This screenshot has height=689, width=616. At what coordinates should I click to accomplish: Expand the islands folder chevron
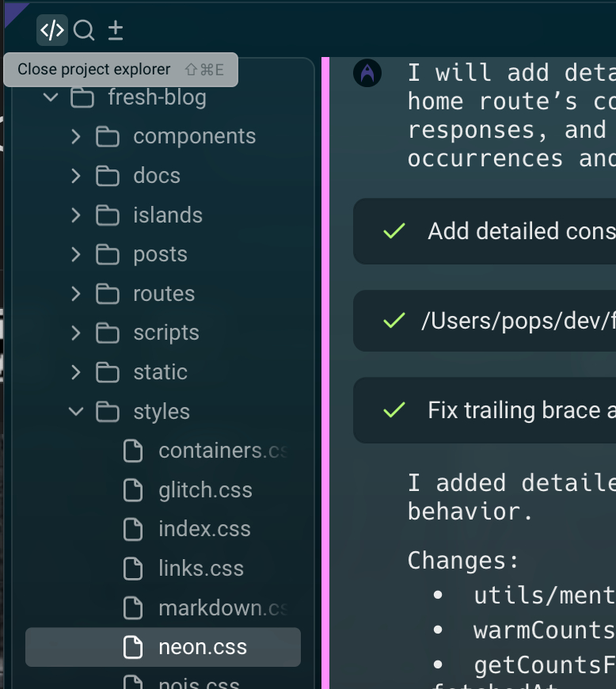(x=76, y=215)
